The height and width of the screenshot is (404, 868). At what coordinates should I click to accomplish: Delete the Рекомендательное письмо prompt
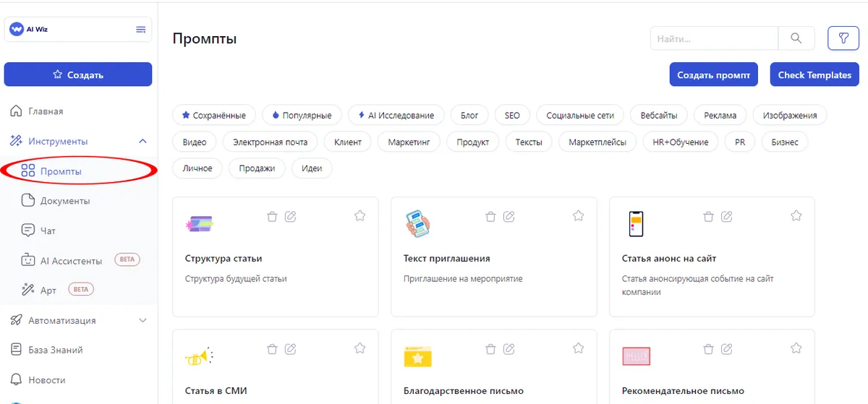pyautogui.click(x=709, y=349)
